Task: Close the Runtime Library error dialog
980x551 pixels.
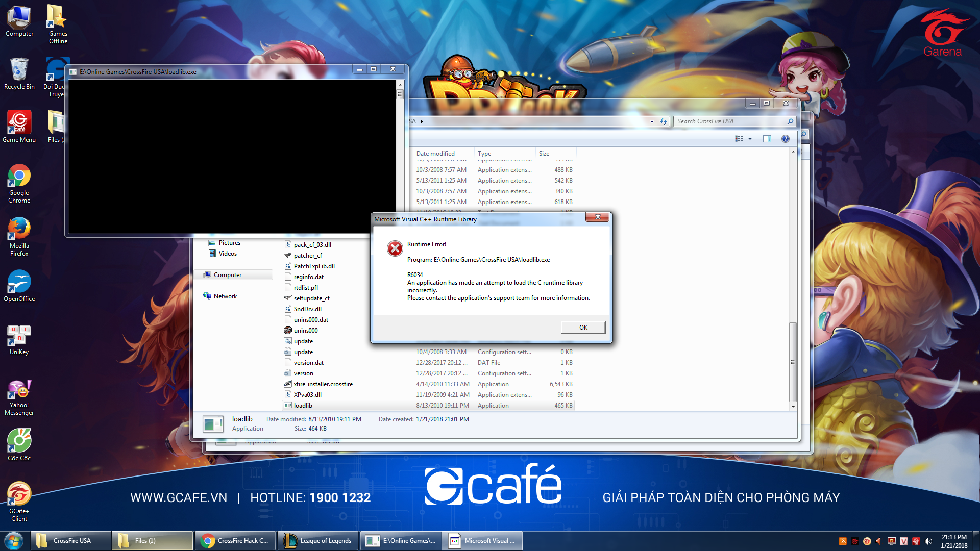Action: point(597,217)
